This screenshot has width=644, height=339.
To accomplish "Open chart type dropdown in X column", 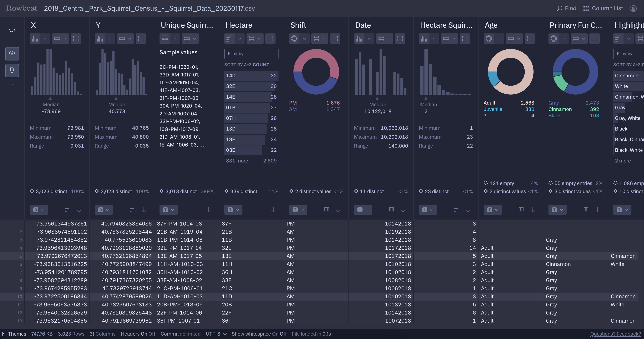I will pyautogui.click(x=45, y=39).
